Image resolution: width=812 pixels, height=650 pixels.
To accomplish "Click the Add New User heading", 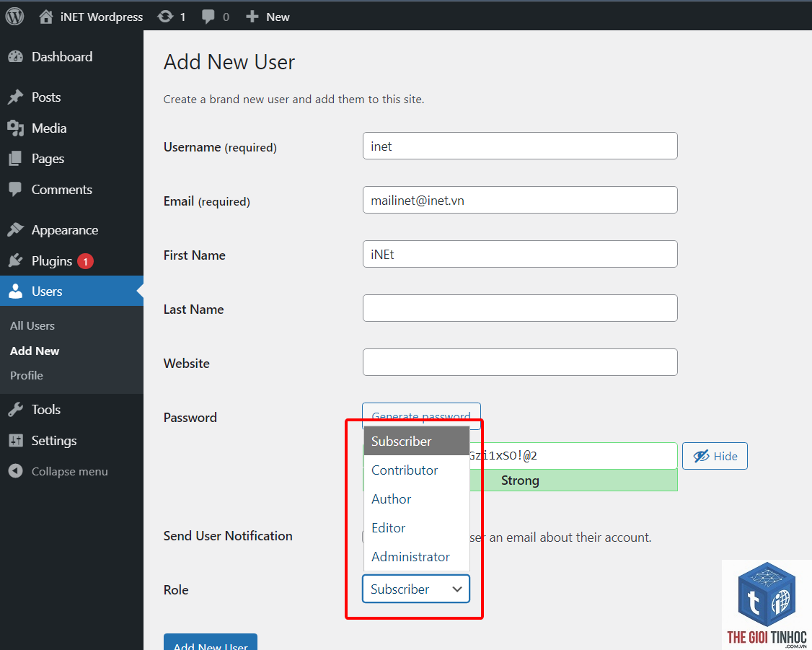I will (229, 63).
